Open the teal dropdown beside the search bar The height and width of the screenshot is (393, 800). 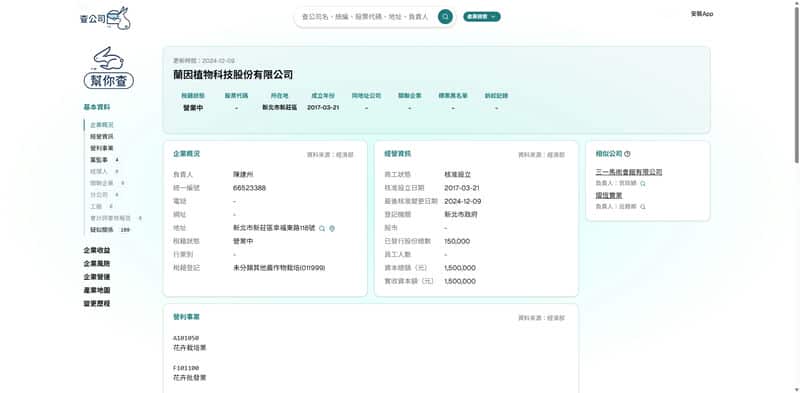point(482,17)
